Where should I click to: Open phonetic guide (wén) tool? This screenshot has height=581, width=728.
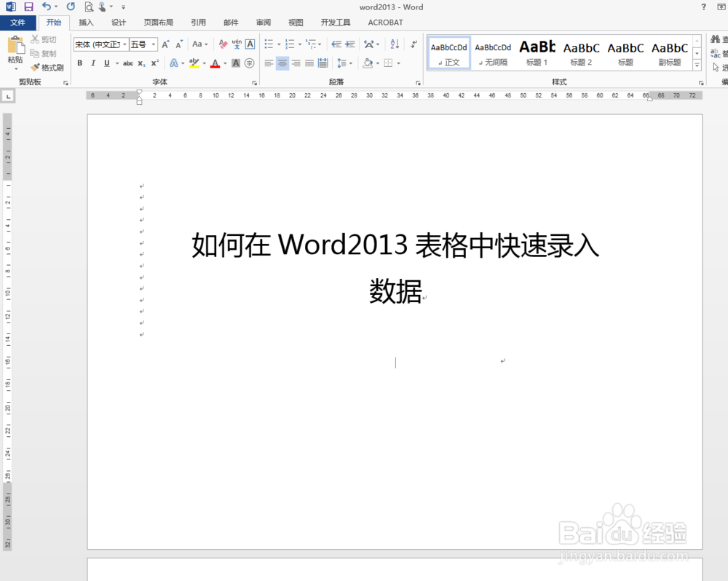tap(237, 44)
